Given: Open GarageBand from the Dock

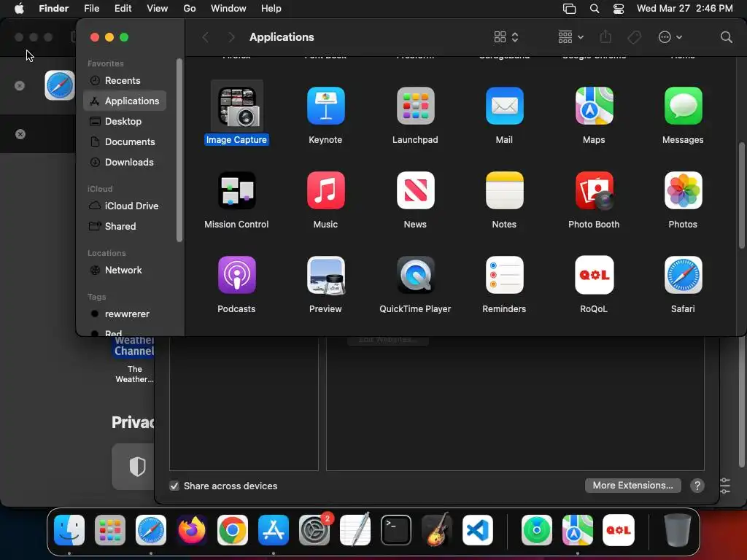Looking at the screenshot, I should (x=437, y=529).
